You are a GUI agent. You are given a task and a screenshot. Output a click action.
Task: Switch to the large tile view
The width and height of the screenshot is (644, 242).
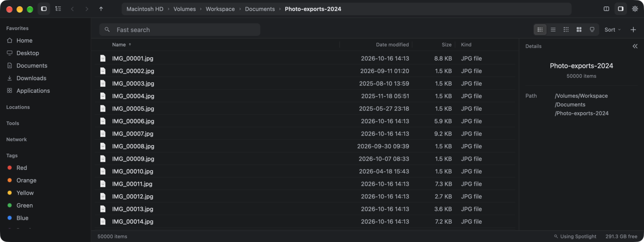(x=579, y=30)
